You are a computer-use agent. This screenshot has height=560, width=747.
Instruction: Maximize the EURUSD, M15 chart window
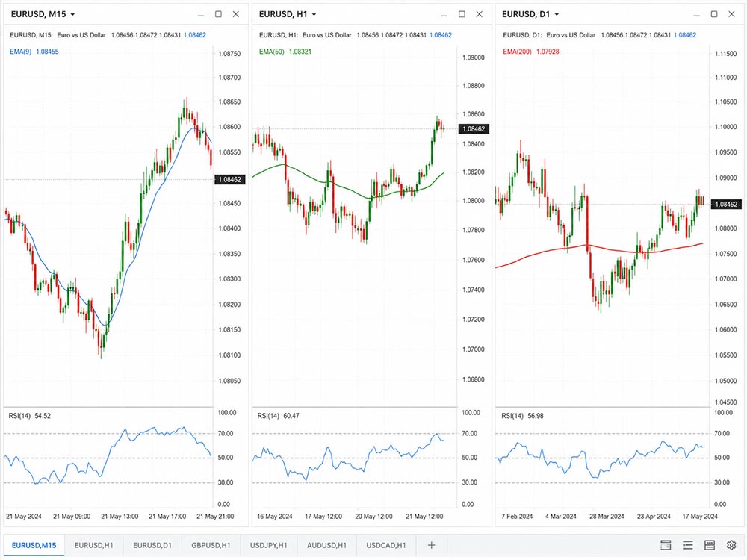click(218, 14)
